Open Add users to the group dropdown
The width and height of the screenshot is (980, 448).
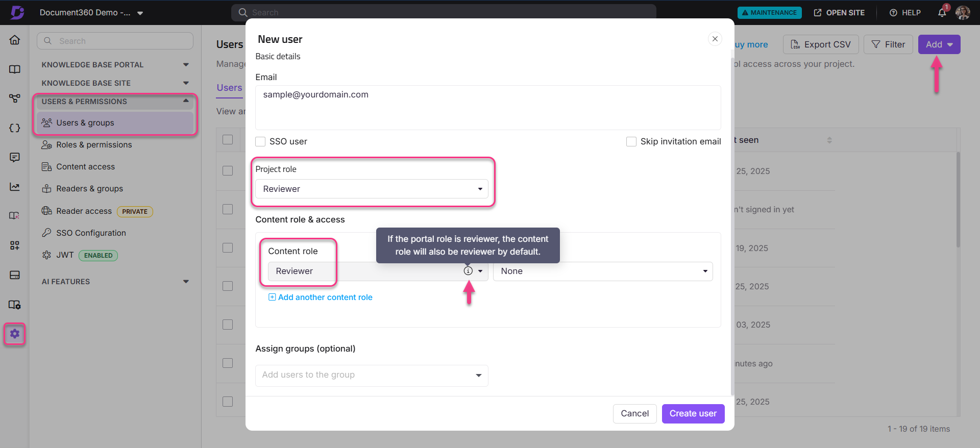372,376
